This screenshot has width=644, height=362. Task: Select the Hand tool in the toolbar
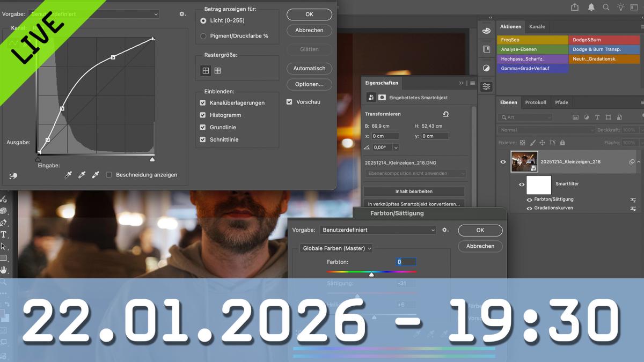click(3, 270)
